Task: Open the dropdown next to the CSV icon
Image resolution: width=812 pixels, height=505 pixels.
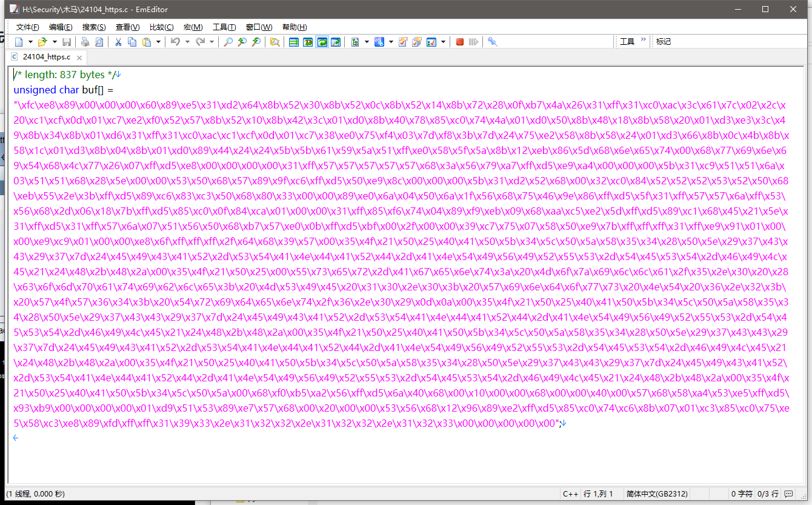Action: (x=391, y=42)
